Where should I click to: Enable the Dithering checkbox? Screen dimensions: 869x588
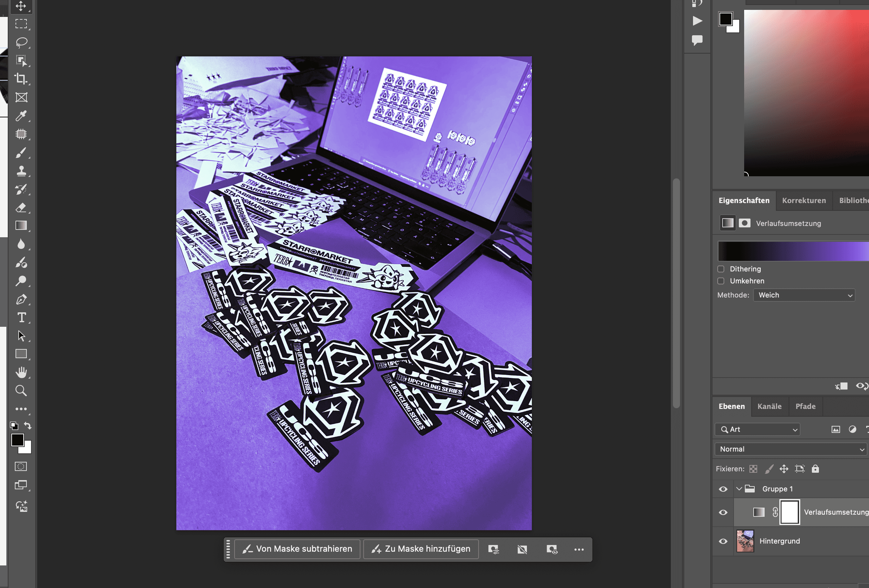pos(721,269)
